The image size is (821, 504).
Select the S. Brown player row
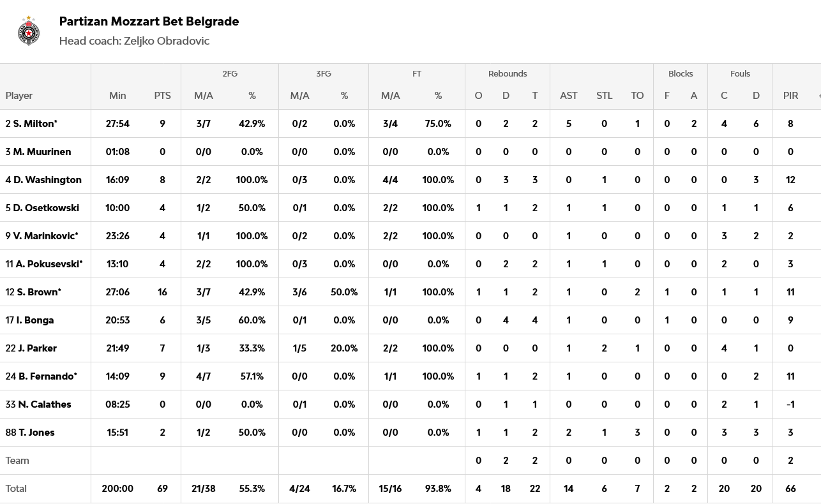click(x=38, y=292)
